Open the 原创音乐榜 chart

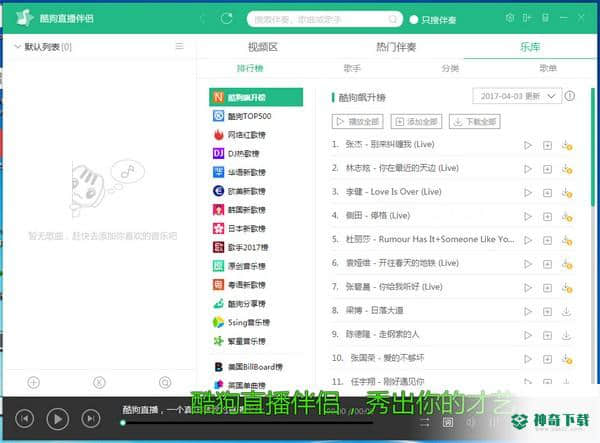(256, 266)
